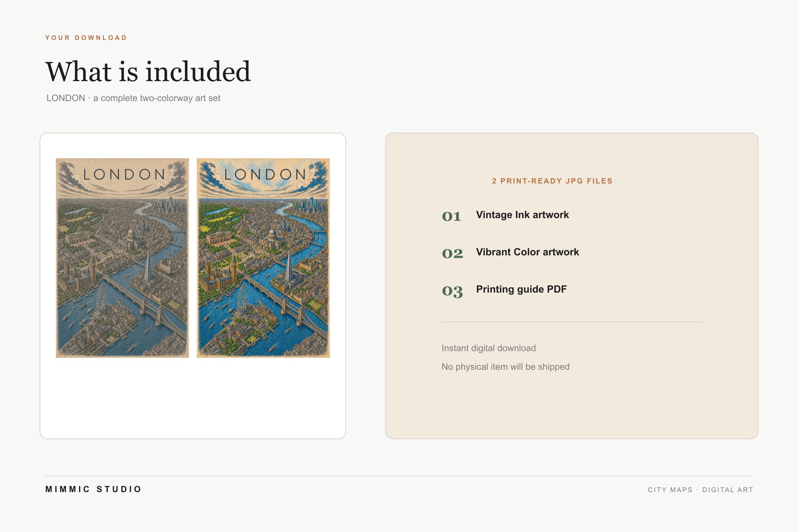Click the 2 PRINT-READY JPG FILES heading
The height and width of the screenshot is (532, 798).
(x=552, y=181)
